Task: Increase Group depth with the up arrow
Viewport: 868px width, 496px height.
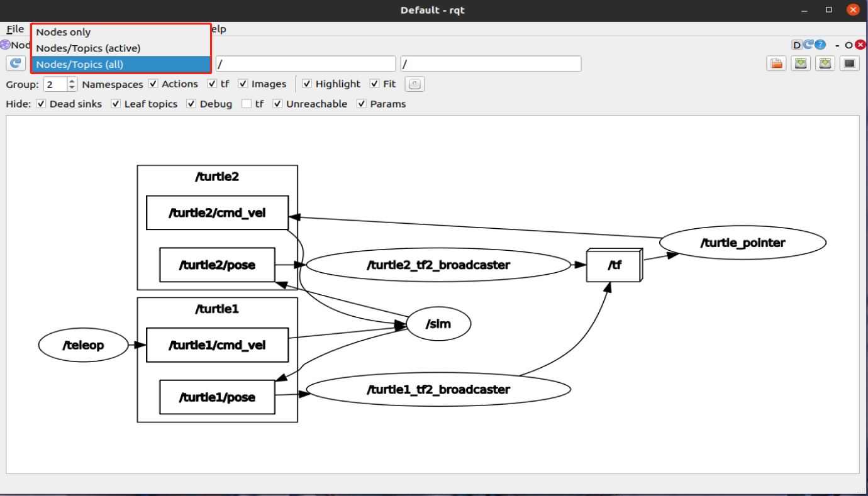Action: (72, 80)
